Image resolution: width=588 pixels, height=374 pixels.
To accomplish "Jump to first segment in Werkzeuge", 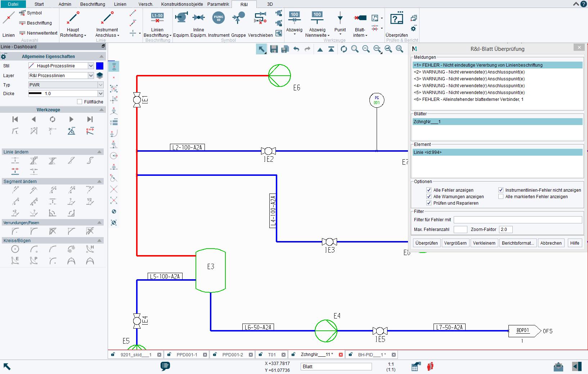I will pyautogui.click(x=15, y=119).
